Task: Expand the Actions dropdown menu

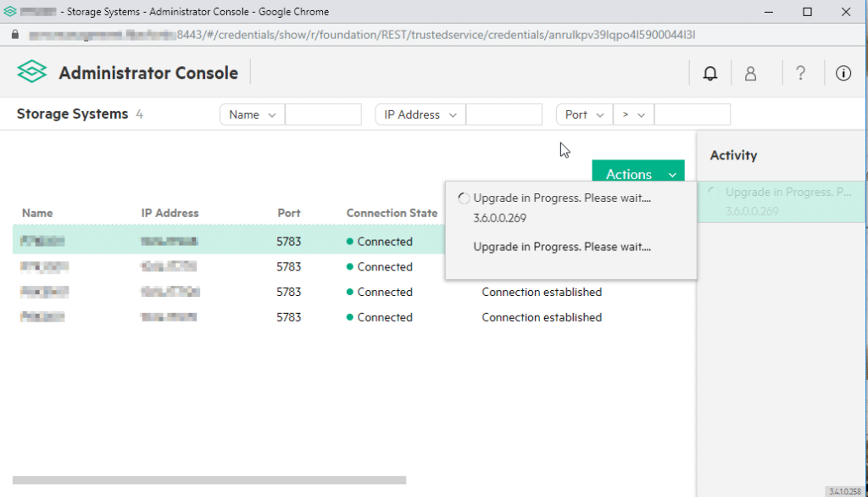Action: (x=637, y=173)
